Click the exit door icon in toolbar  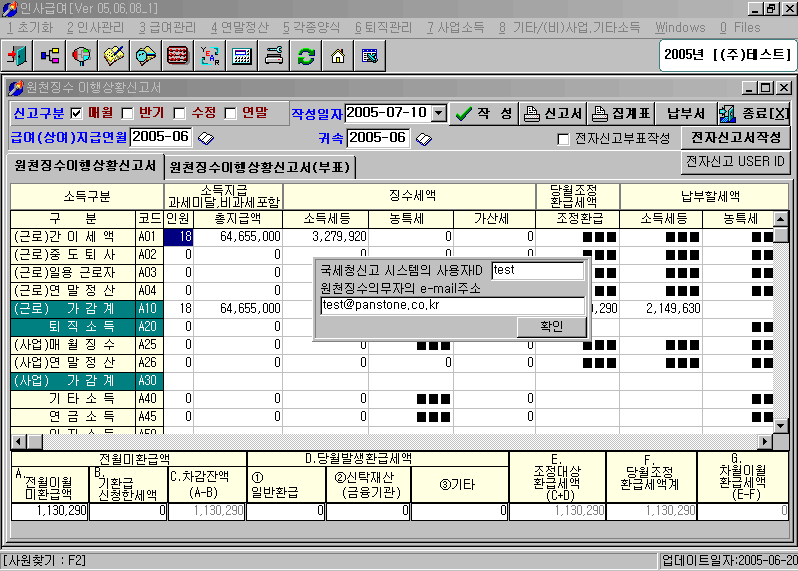[x=18, y=55]
